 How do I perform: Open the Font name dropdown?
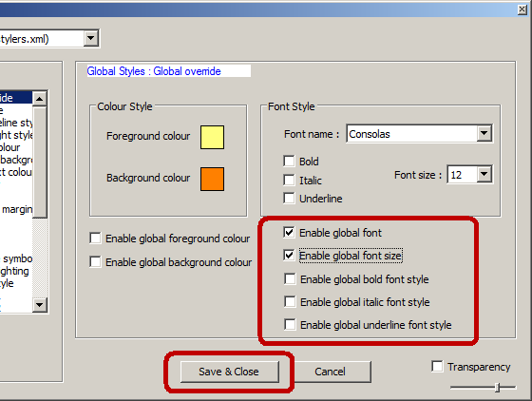[x=484, y=134]
